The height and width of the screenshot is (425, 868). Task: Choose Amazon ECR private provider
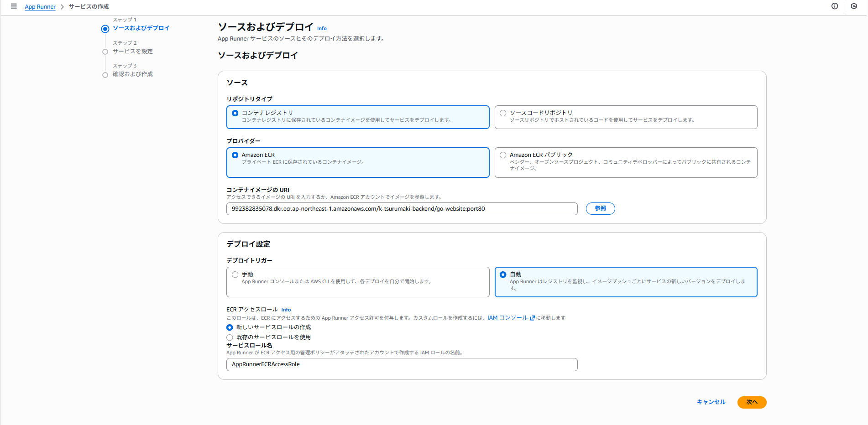coord(358,162)
